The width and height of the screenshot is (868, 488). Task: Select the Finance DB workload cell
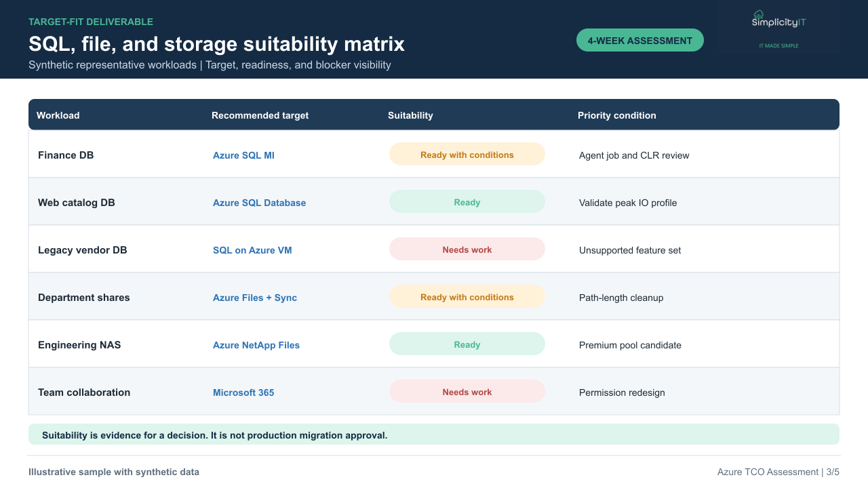tap(66, 155)
